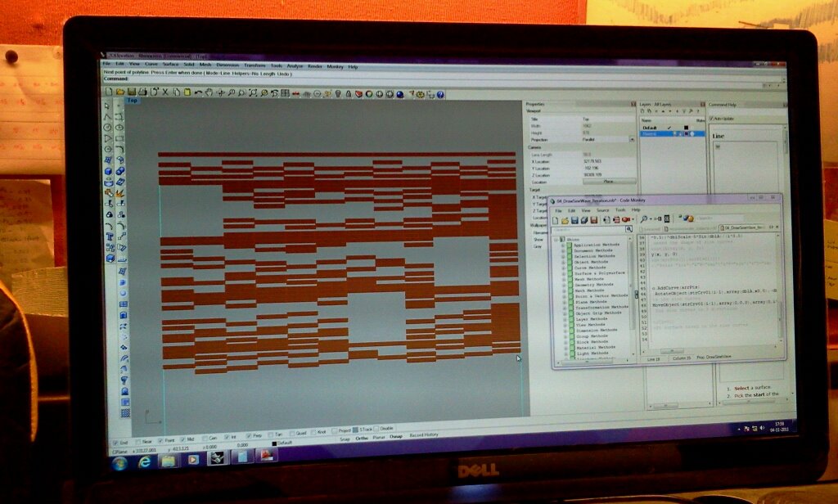Screen dimensions: 838x504
Task: Click the Place button under Camera location
Action: pos(608,181)
